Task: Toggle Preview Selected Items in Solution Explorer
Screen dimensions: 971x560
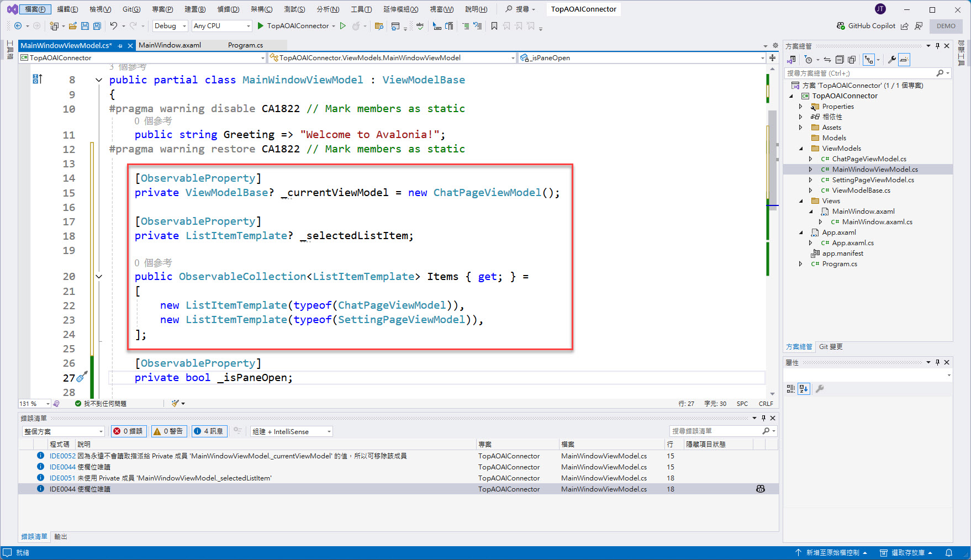Action: [904, 60]
